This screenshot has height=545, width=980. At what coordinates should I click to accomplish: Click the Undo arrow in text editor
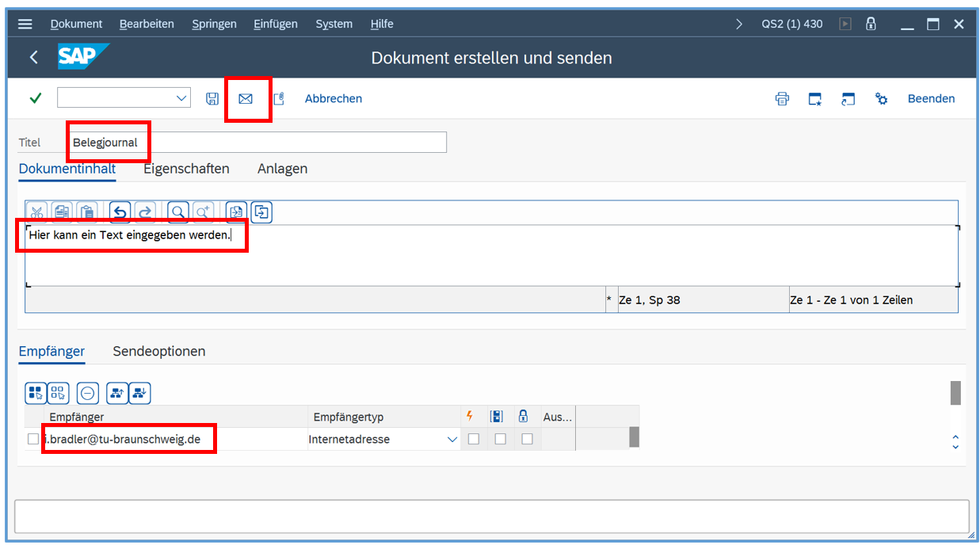[x=120, y=212]
